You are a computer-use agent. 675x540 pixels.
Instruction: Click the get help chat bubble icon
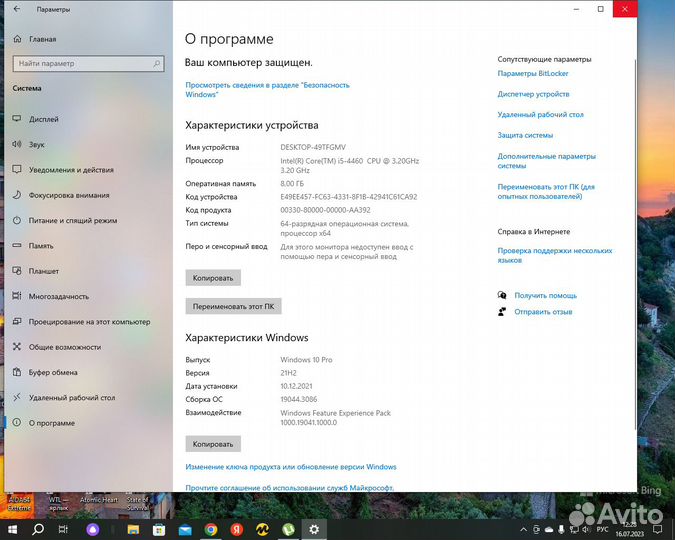coord(502,295)
